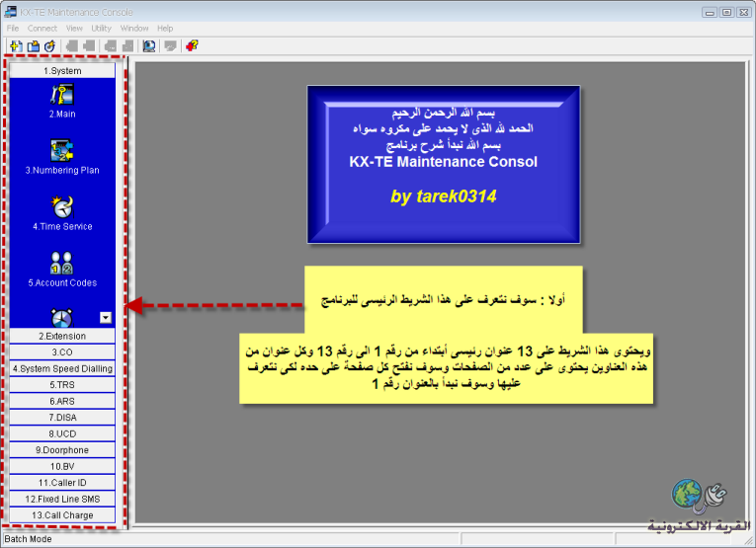The width and height of the screenshot is (756, 548).
Task: Open the View menu
Action: (74, 29)
